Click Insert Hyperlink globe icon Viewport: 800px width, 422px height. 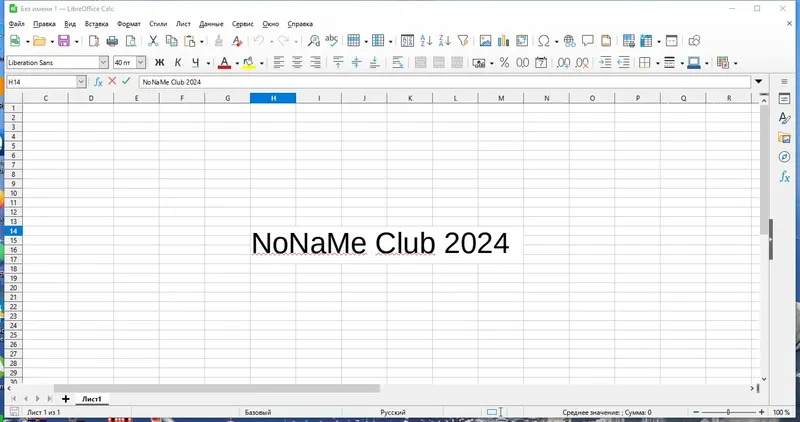[569, 41]
